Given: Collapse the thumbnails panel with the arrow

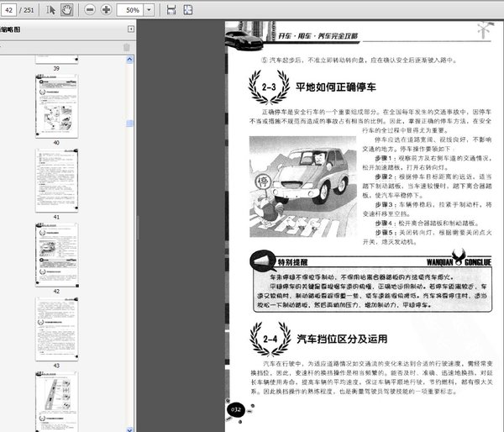Looking at the screenshot, I should [x=131, y=29].
